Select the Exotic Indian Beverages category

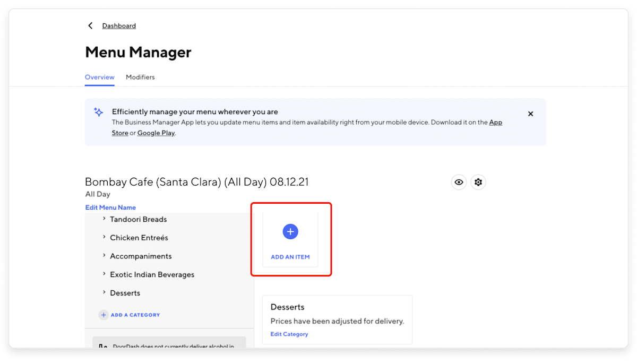[152, 275]
